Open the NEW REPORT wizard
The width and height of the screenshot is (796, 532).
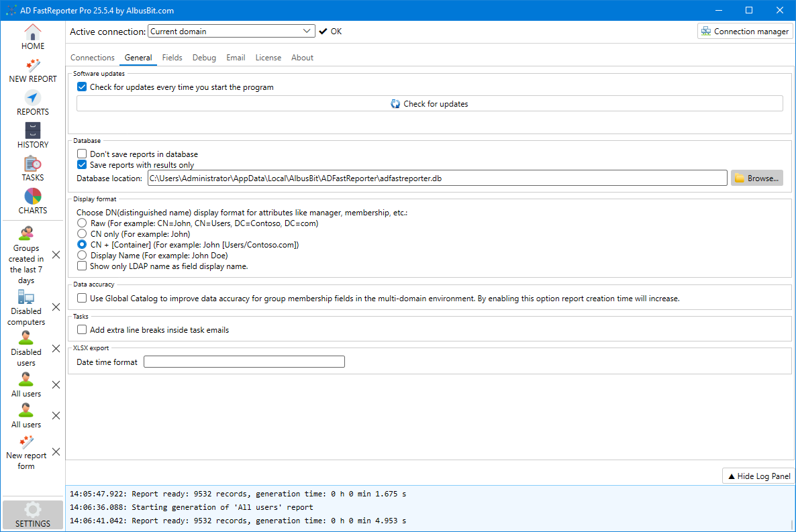coord(32,71)
